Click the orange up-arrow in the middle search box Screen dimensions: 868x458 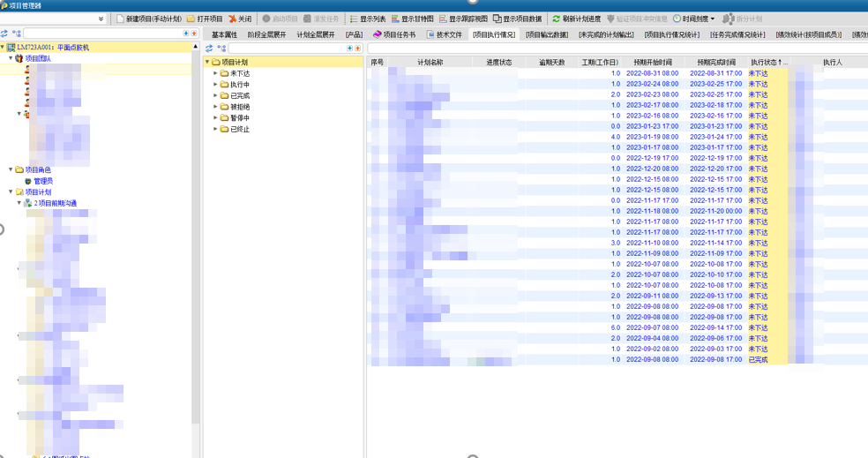point(357,49)
